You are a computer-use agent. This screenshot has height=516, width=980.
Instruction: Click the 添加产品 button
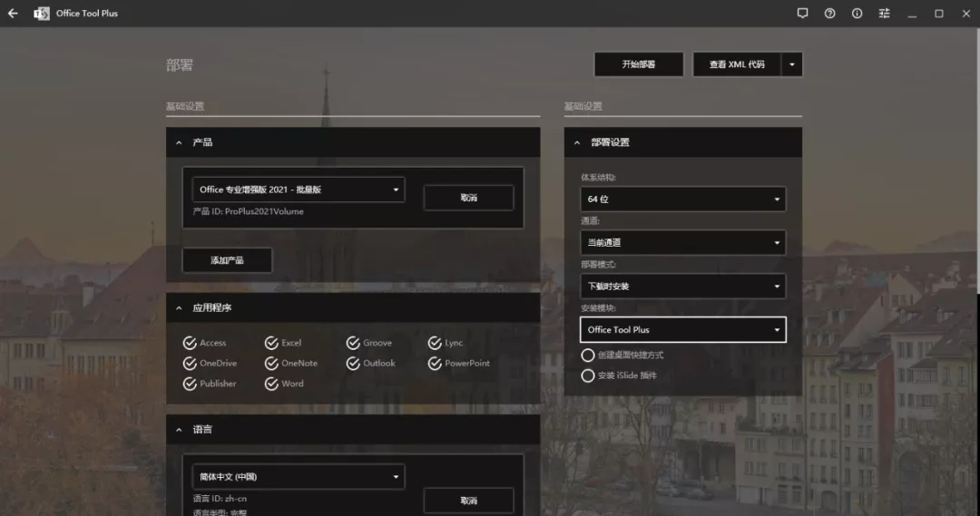tap(227, 260)
